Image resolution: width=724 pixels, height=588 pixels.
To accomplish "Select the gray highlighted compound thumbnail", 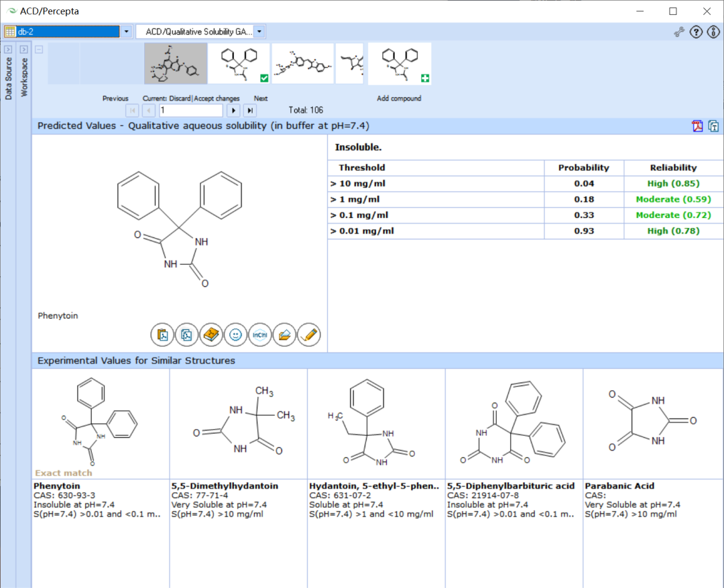I will click(x=176, y=64).
